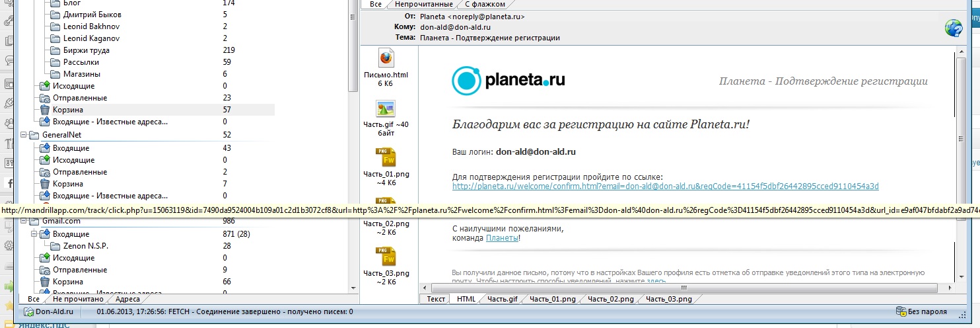Click the Don-Ald.ru account in status bar
The image size is (980, 328).
coord(49,311)
